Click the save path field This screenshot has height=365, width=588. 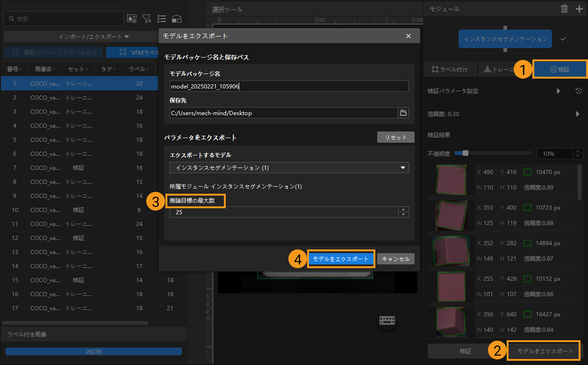click(x=283, y=113)
